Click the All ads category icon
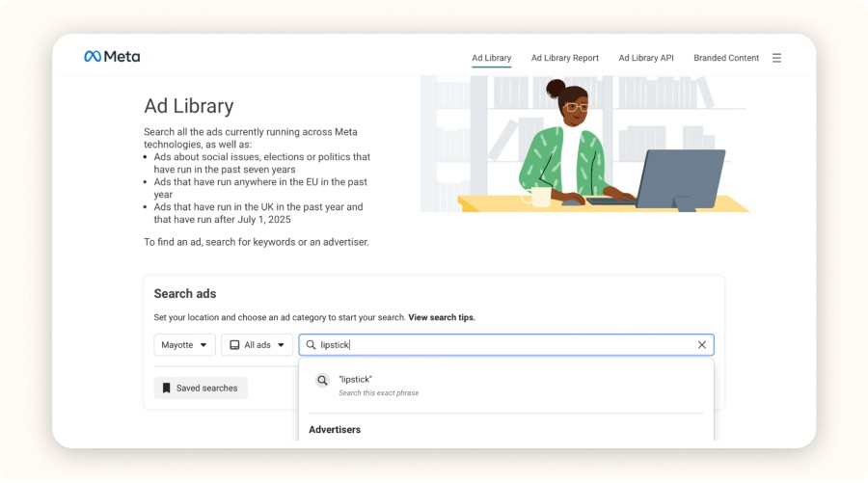The image size is (868, 483). (234, 345)
